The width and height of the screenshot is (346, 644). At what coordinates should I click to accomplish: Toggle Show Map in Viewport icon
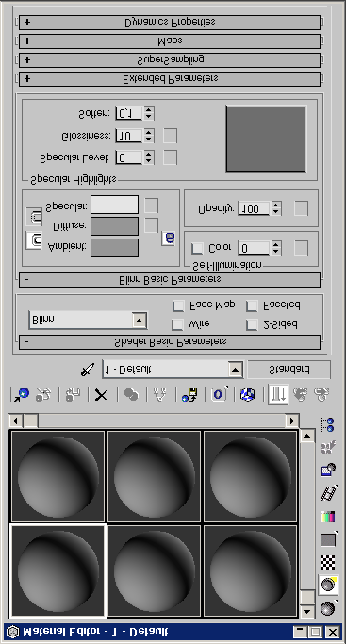248,395
